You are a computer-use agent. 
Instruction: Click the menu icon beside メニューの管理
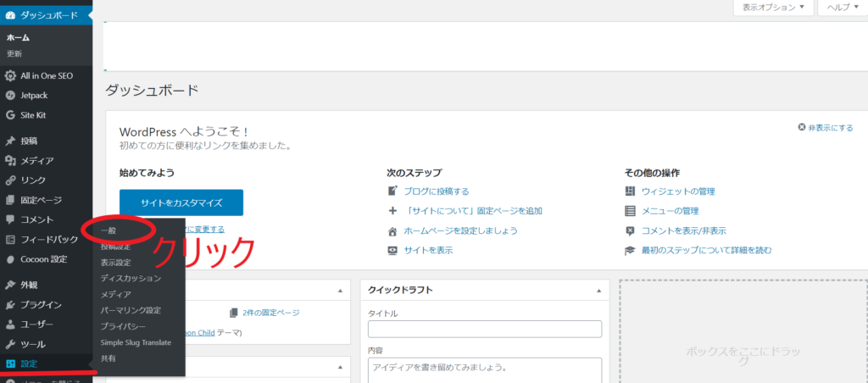(630, 211)
